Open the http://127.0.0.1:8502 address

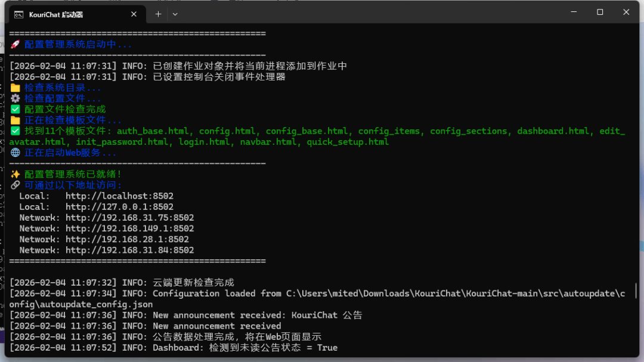[x=119, y=207]
